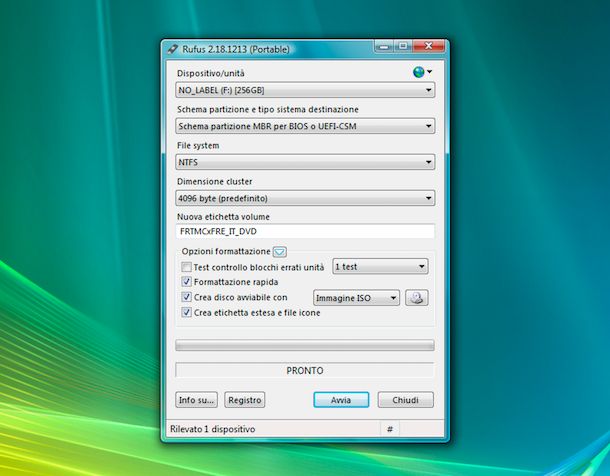Image resolution: width=610 pixels, height=476 pixels.
Task: Click the PRONTO status field
Action: [x=305, y=370]
